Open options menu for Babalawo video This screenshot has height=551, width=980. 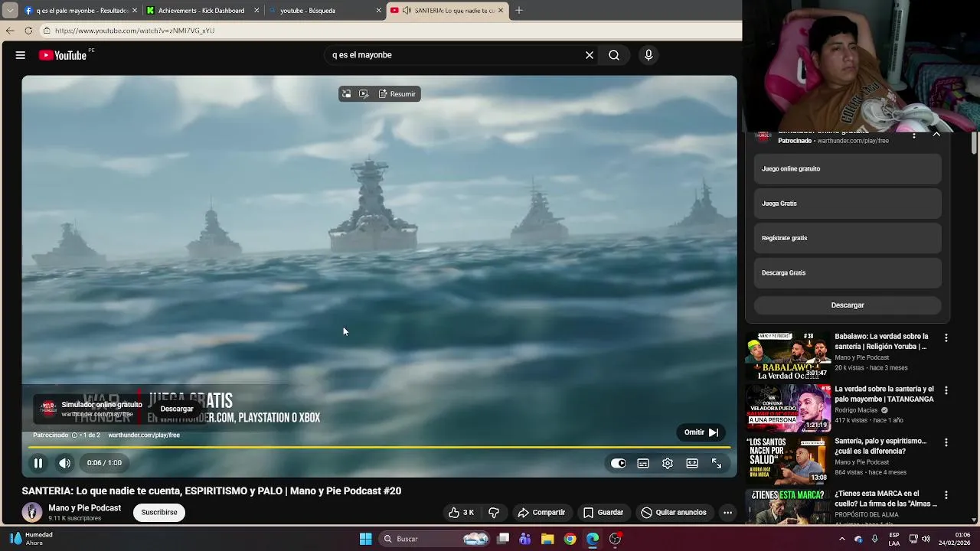(x=946, y=337)
